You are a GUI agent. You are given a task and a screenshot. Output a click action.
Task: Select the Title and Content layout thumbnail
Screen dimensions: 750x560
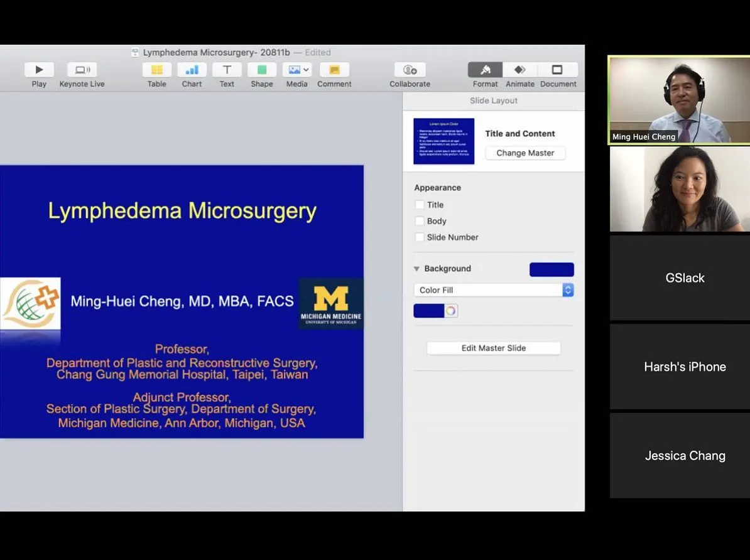[443, 141]
